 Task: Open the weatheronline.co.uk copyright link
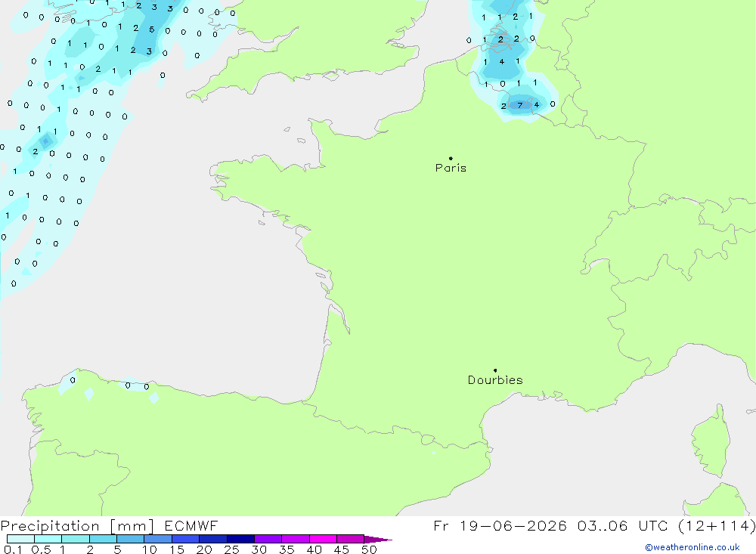coord(692,547)
